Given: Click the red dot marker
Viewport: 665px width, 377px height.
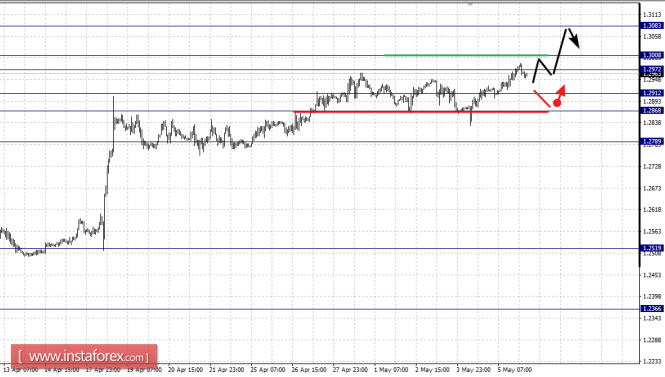Looking at the screenshot, I should [x=557, y=103].
